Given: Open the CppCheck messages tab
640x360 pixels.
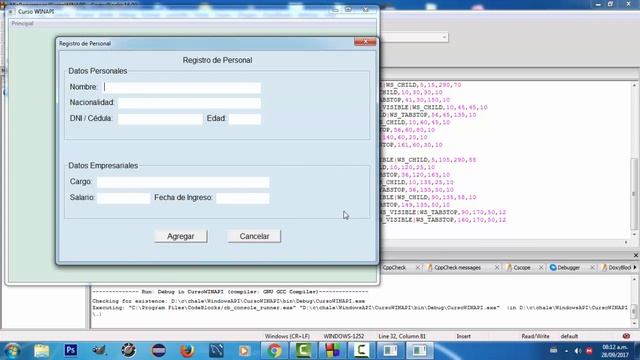Looking at the screenshot, I should [x=457, y=268].
